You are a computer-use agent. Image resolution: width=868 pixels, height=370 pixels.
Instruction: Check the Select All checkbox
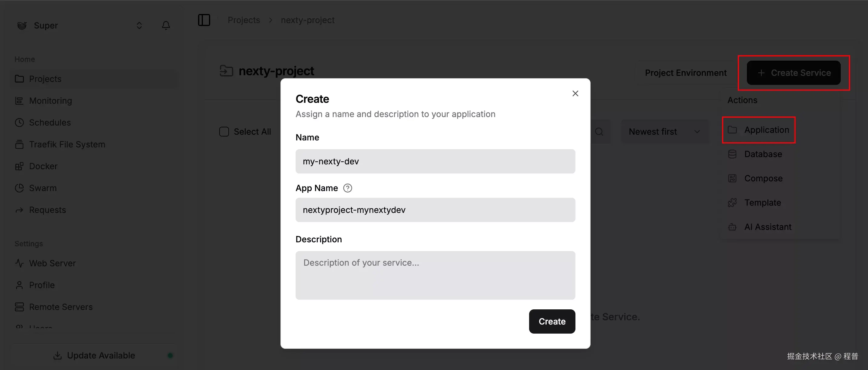tap(224, 132)
